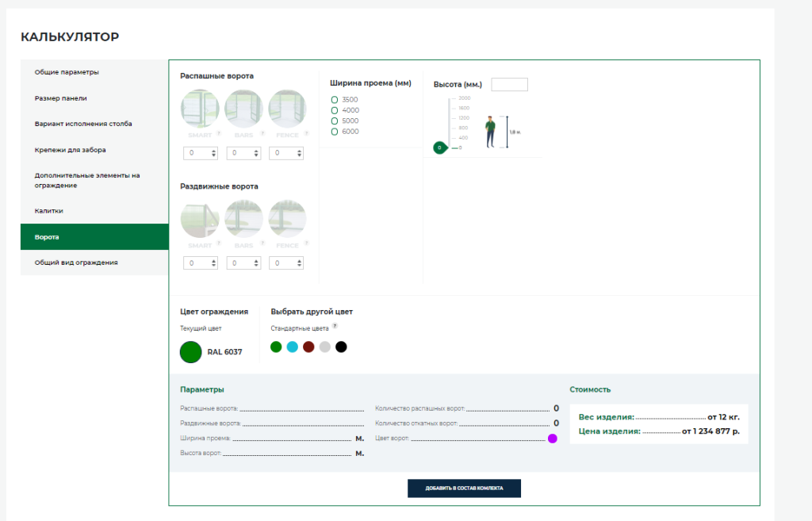Pick the 6000 opening width option
The image size is (812, 521).
[x=335, y=132]
